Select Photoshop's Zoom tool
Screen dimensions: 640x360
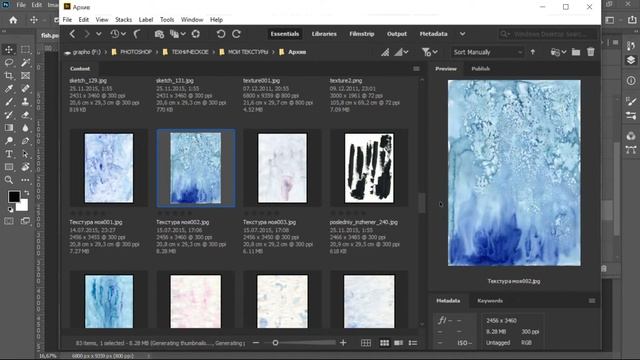(x=9, y=180)
